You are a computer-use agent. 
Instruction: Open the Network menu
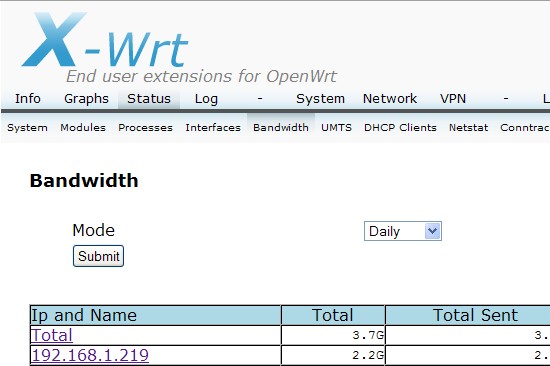390,99
